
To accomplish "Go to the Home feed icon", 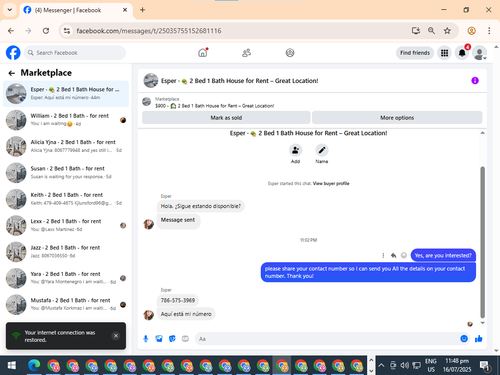I will [x=203, y=53].
